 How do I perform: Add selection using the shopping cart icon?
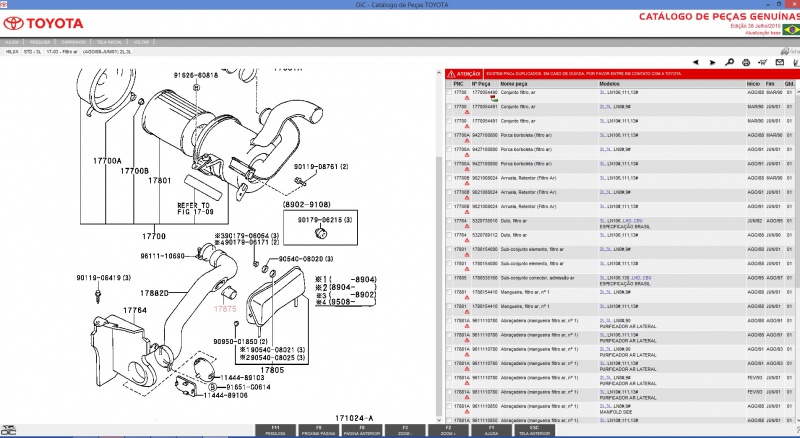click(x=763, y=62)
